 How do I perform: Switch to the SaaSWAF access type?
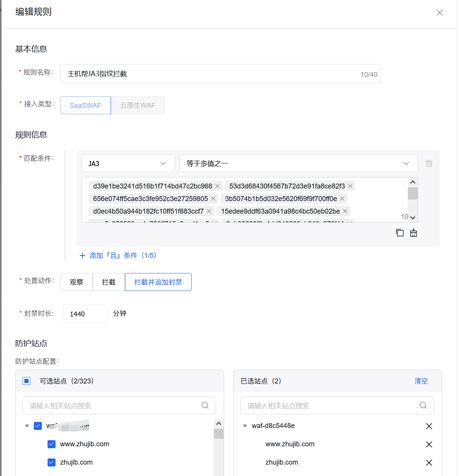pyautogui.click(x=85, y=105)
